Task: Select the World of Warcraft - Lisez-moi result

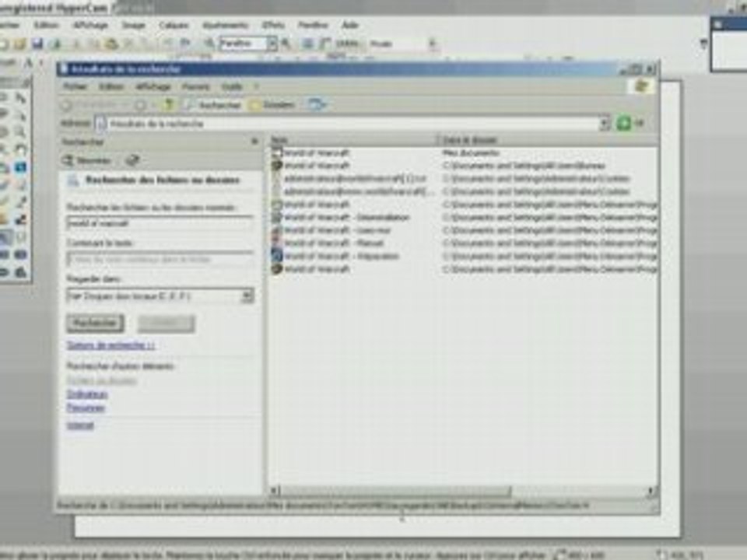Action: (x=337, y=230)
